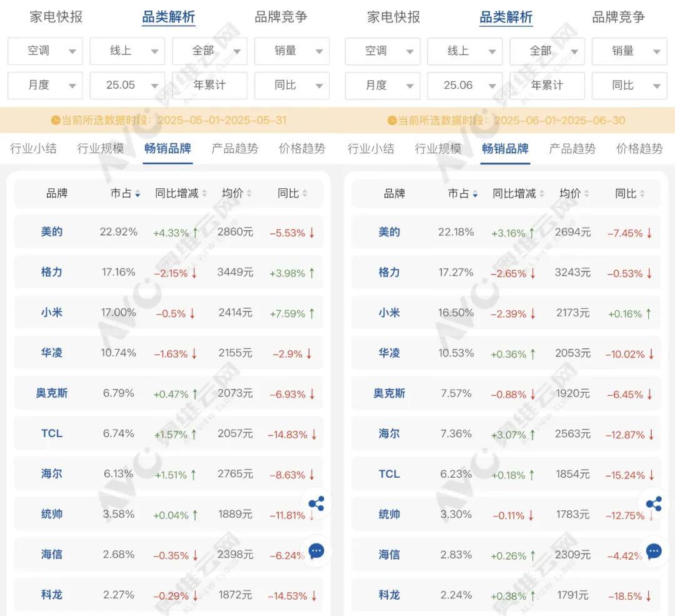Open chat bubble icon in left panel

pos(316,551)
